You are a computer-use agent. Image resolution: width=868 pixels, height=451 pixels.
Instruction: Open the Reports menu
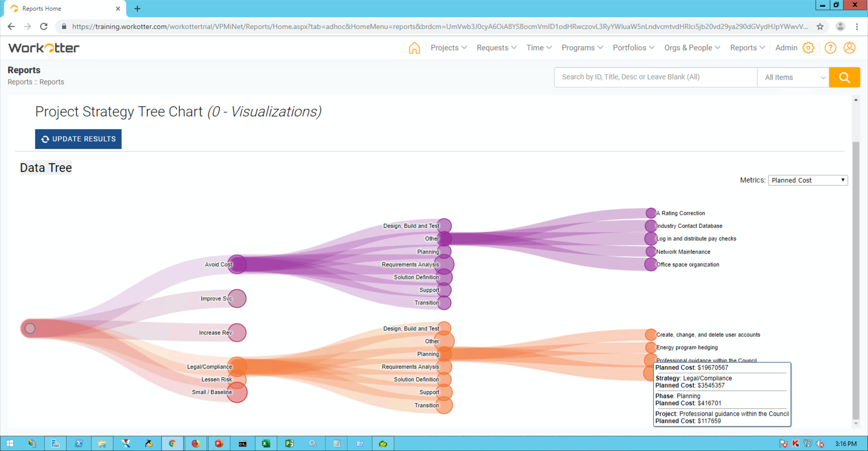point(747,48)
